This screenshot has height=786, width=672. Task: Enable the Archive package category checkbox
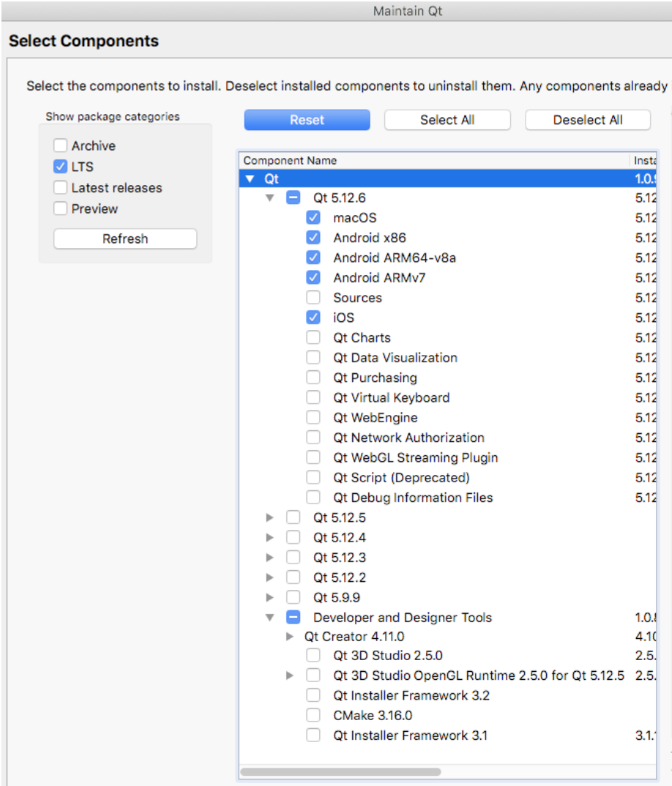click(60, 146)
